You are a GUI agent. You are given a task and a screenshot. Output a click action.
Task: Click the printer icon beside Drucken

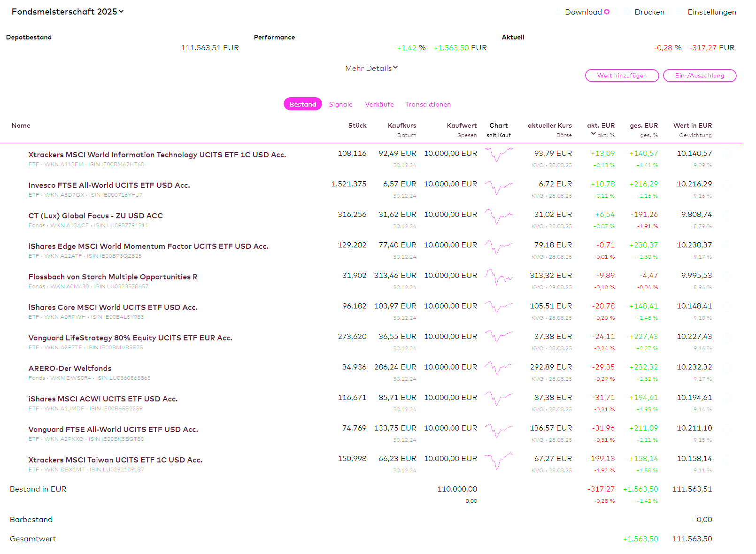click(628, 12)
